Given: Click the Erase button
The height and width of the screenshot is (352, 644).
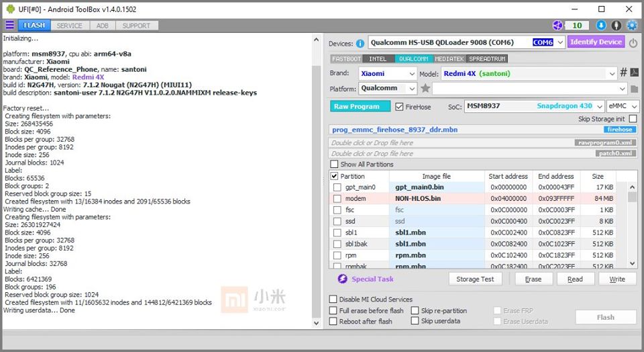Looking at the screenshot, I should (533, 279).
